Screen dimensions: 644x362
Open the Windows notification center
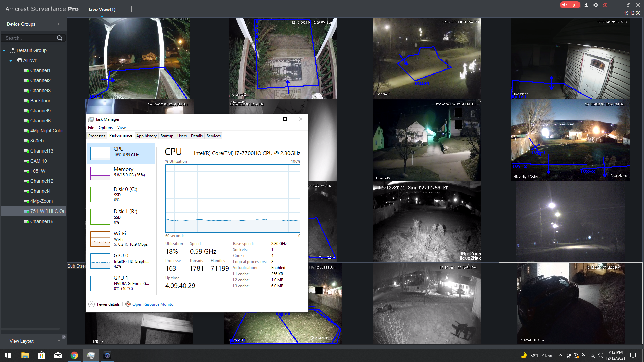pyautogui.click(x=633, y=355)
